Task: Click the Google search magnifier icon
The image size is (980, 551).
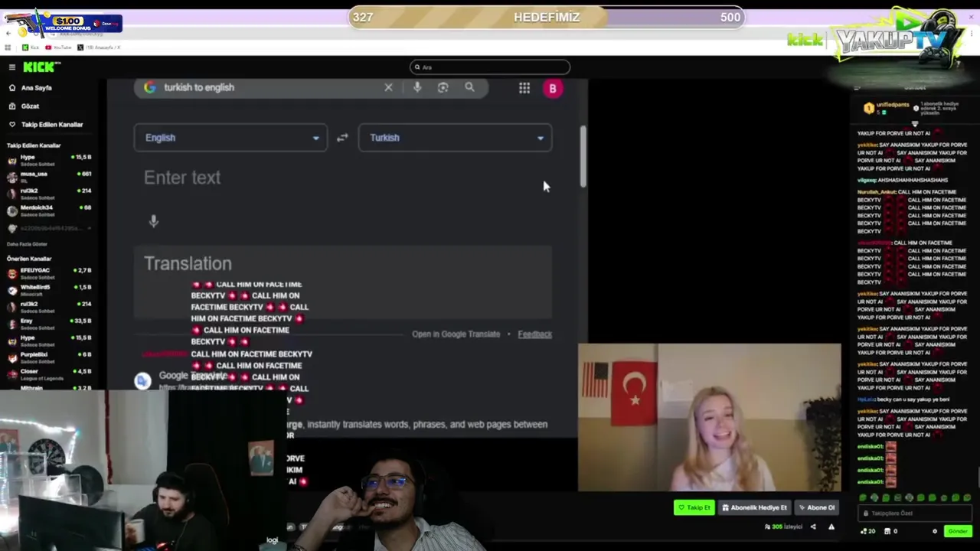Action: [x=469, y=87]
